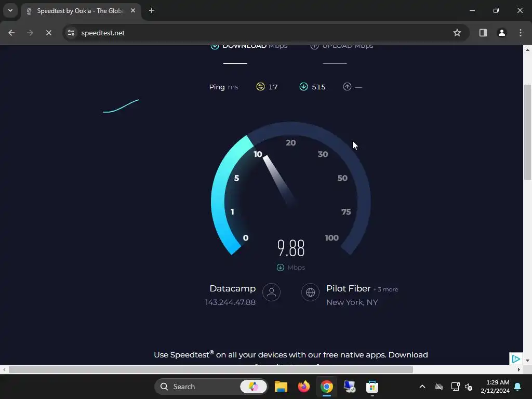Viewport: 532px width, 399px height.
Task: Open Microsoft Store from the taskbar
Action: pos(372,387)
